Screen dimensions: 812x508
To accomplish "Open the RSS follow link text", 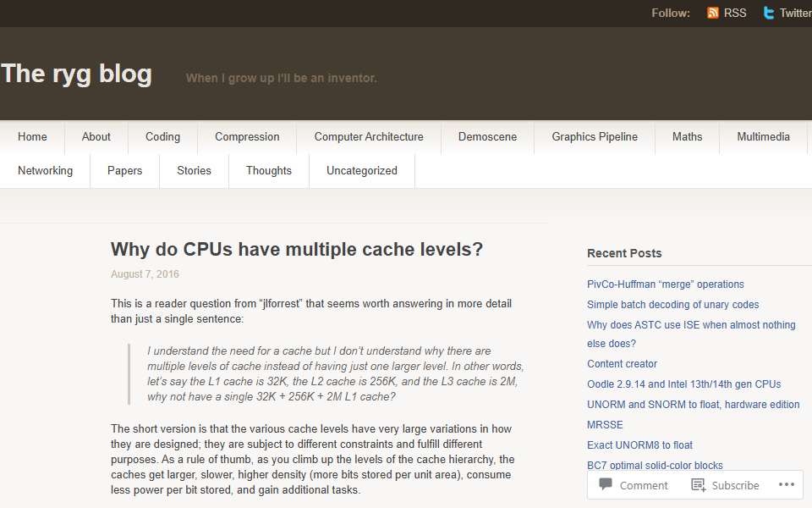I will click(x=735, y=13).
